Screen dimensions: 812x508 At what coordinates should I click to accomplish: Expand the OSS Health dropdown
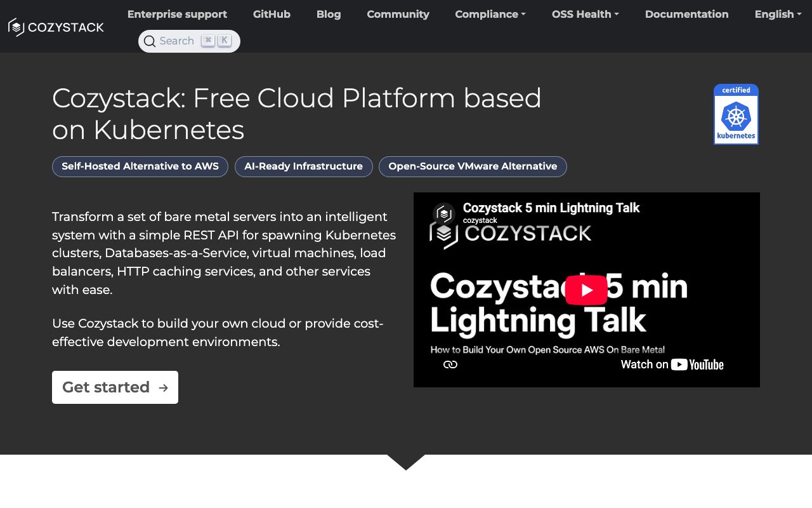(586, 14)
